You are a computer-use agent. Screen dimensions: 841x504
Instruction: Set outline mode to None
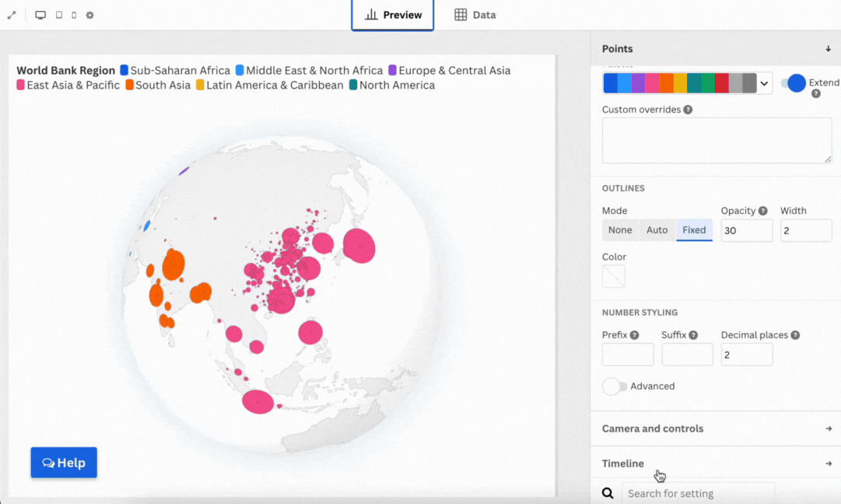[x=620, y=230]
